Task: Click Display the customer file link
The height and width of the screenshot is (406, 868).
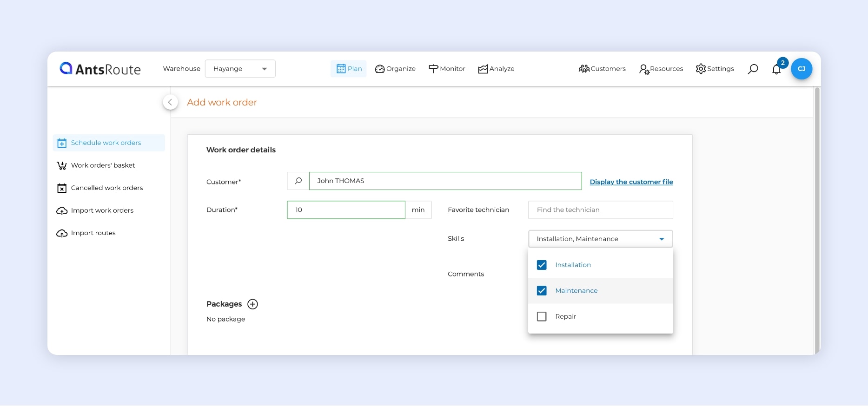Action: 631,182
